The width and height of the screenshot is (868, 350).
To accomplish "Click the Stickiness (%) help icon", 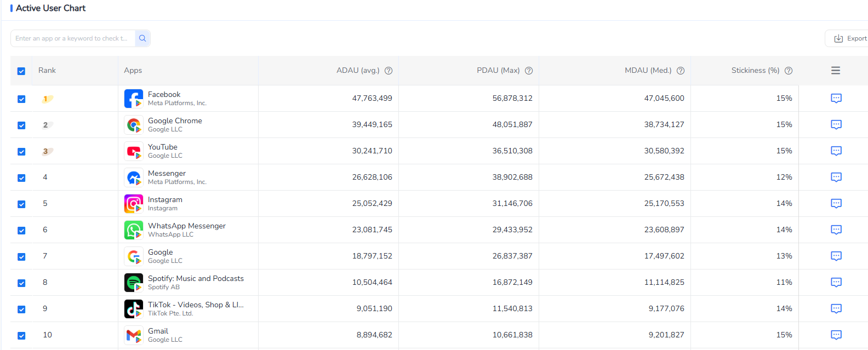I will click(x=789, y=71).
